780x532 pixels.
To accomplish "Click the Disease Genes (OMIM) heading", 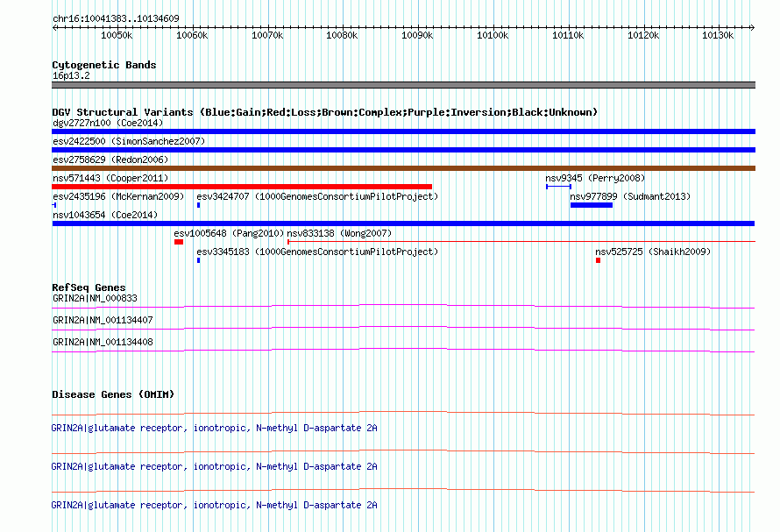I will click(x=113, y=394).
